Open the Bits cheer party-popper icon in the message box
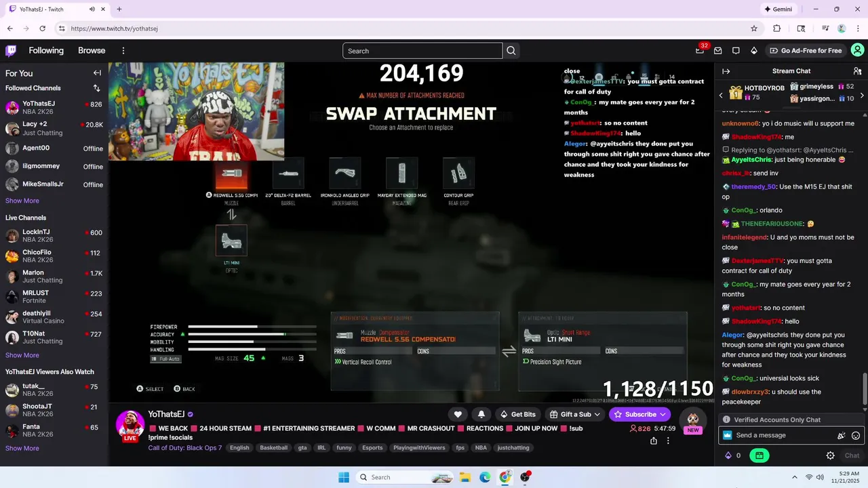 pyautogui.click(x=842, y=436)
